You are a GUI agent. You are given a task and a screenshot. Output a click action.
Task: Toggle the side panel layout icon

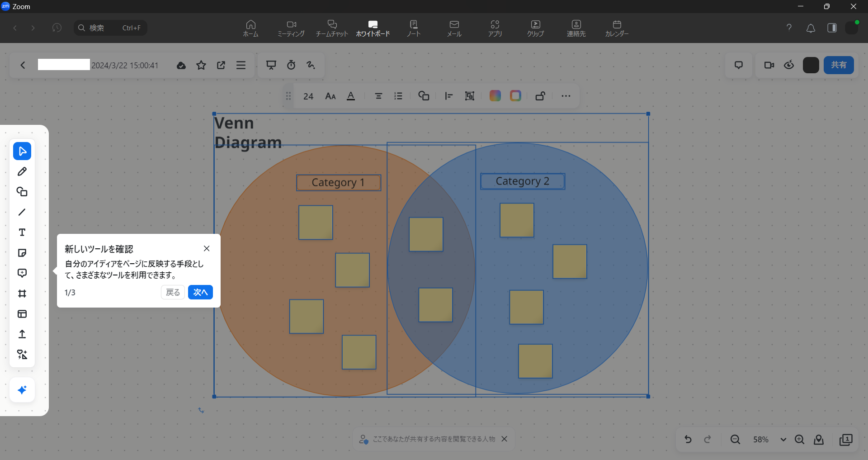pos(832,28)
